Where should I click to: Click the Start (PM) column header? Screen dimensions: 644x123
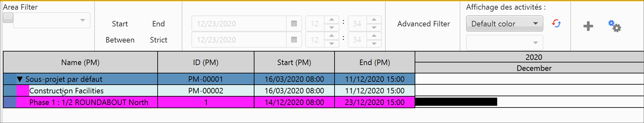tap(294, 62)
